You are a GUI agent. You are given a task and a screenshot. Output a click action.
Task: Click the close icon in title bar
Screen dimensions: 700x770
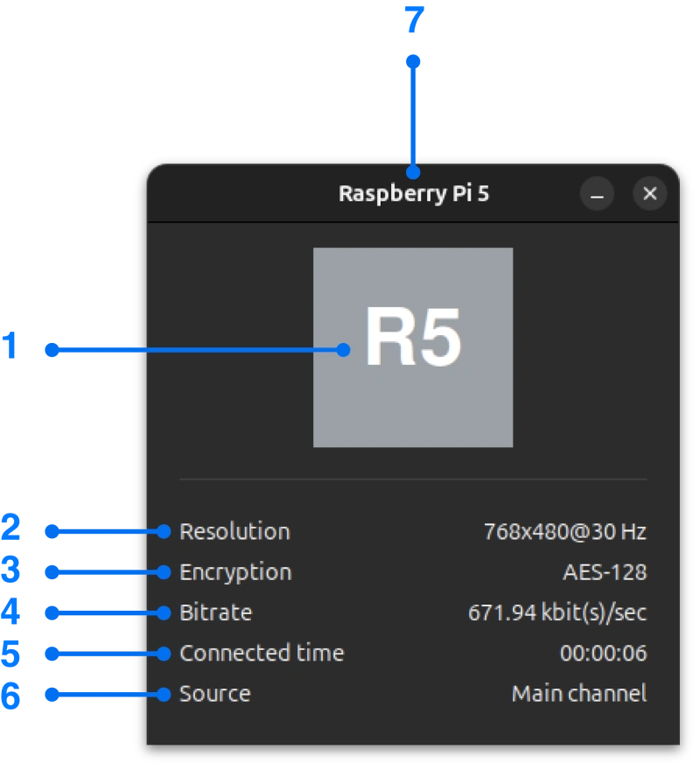[649, 194]
